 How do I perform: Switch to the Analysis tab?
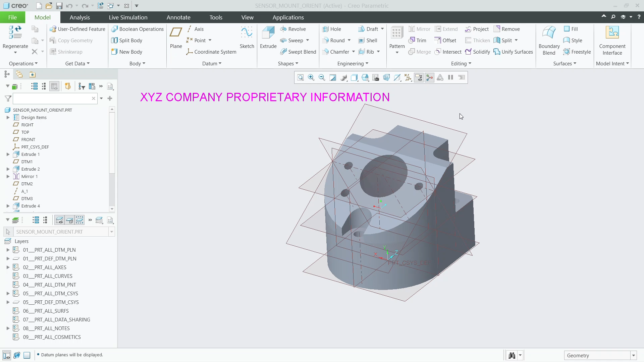point(80,17)
